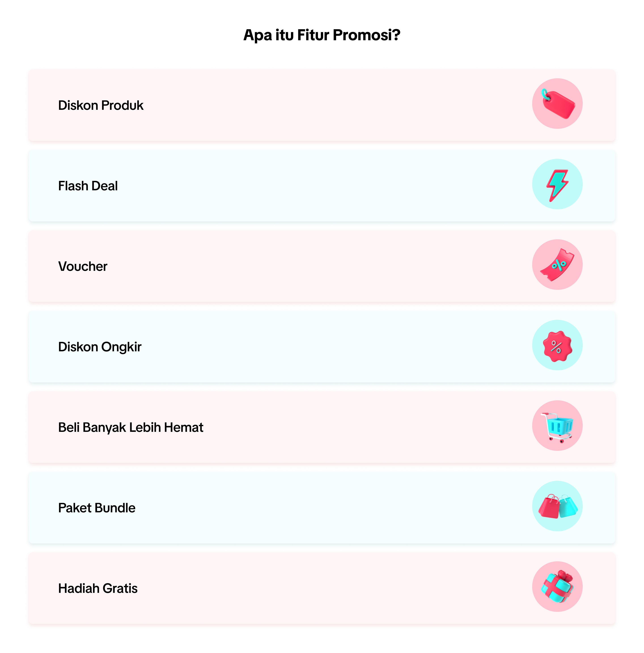Screen dimensions: 644x653
Task: Click the Voucher text label
Action: pos(83,266)
